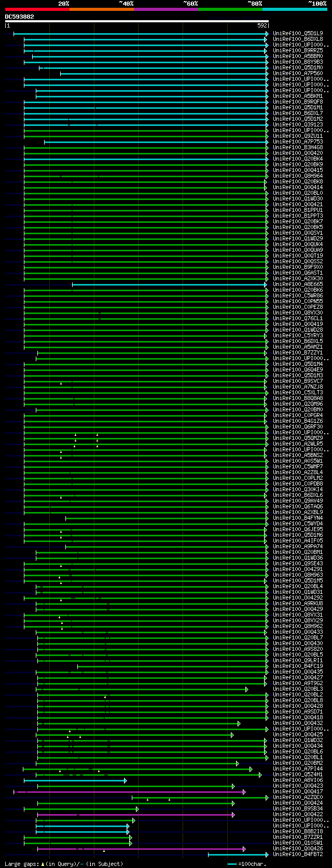The height and width of the screenshot is (868, 332).
Task: Select the UniRef100_Q6AST1 label
Action: pos(298,273)
